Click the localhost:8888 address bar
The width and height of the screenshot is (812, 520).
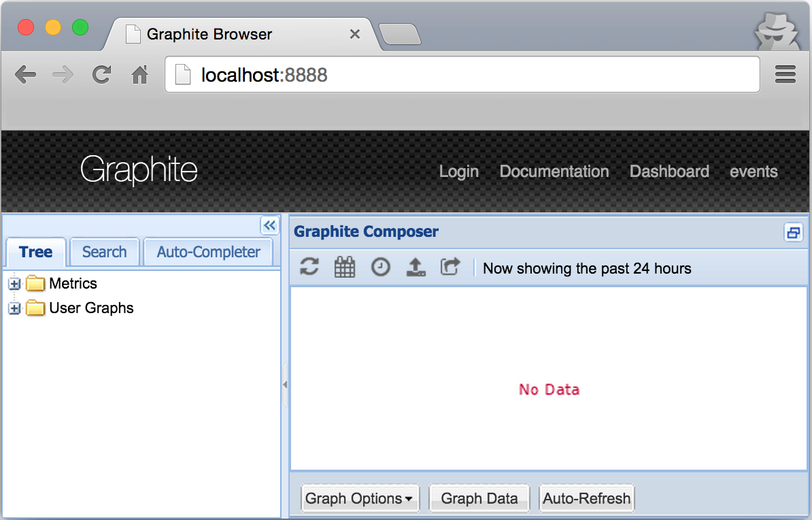[462, 75]
